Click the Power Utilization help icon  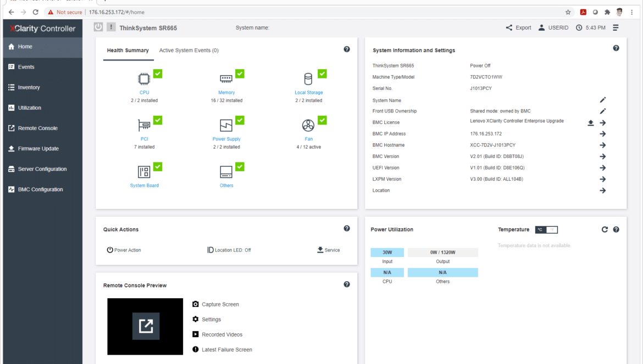616,229
